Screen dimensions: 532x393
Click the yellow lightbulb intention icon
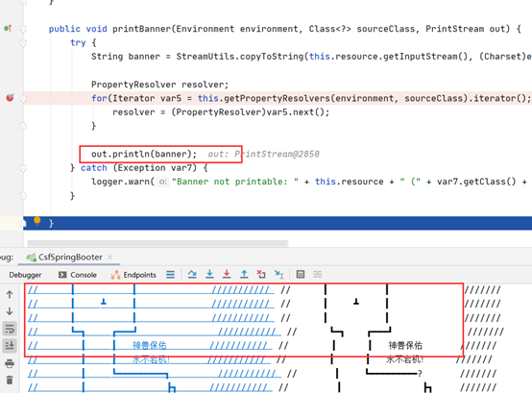tap(37, 221)
